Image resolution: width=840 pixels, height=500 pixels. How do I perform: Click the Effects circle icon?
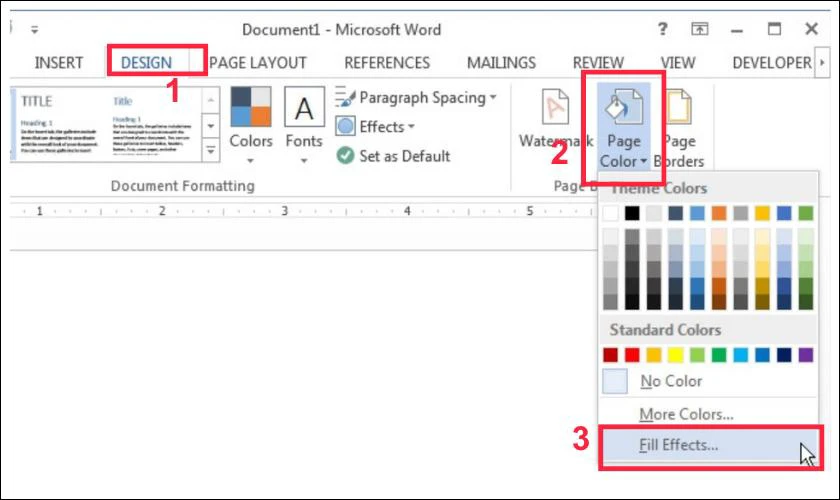click(x=345, y=126)
